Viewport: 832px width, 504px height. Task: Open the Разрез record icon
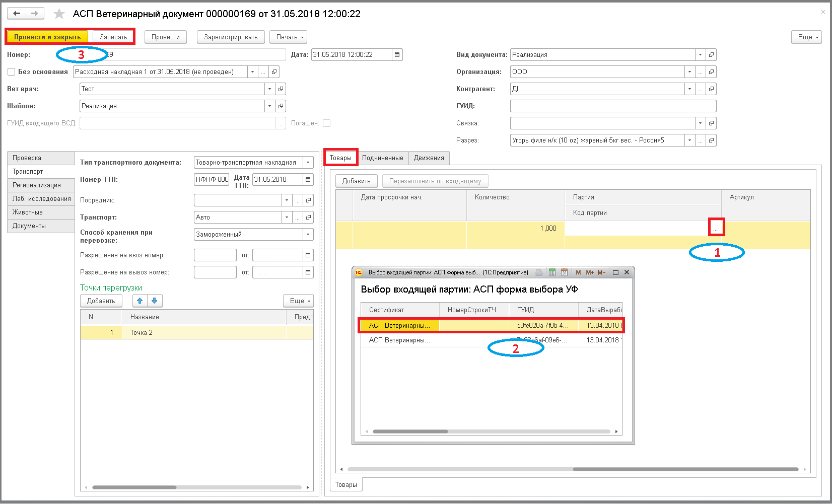point(711,140)
